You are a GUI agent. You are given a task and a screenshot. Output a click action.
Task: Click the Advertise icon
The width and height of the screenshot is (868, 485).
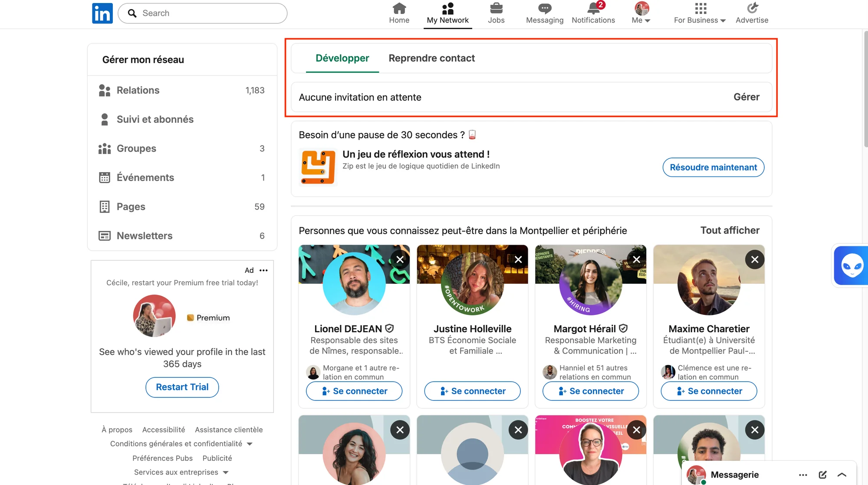(752, 13)
